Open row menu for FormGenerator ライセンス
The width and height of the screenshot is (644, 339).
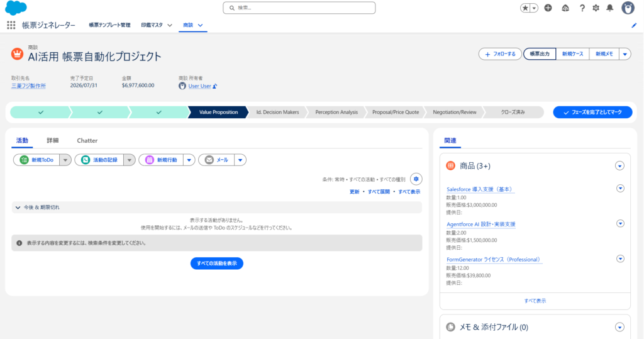pos(621,259)
